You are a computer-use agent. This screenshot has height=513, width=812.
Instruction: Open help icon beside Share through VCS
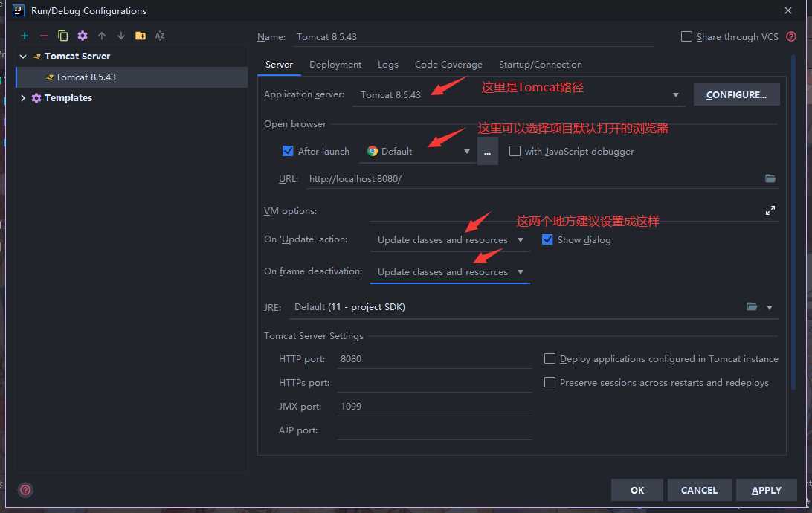point(790,36)
